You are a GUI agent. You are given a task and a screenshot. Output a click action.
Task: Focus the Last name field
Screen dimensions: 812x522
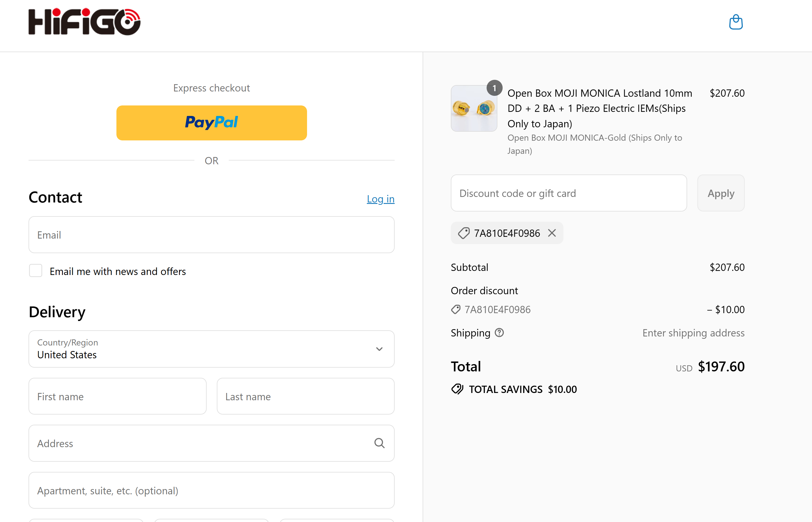tap(305, 396)
